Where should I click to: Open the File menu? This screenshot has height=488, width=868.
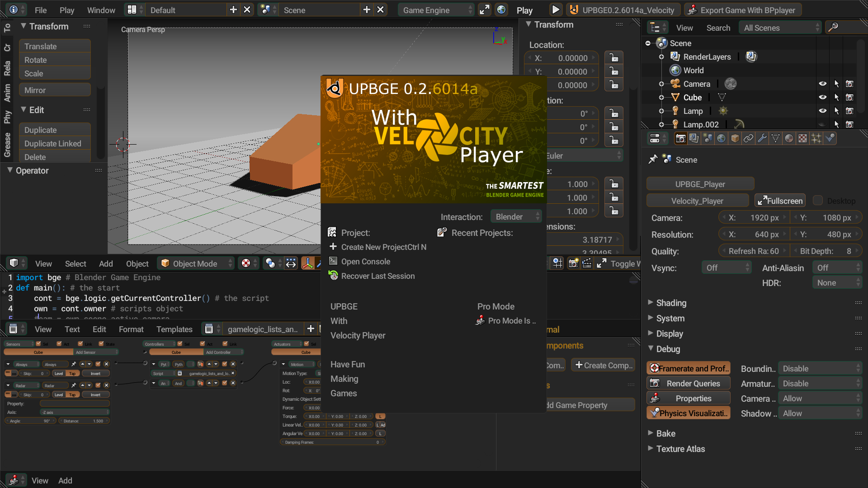41,10
